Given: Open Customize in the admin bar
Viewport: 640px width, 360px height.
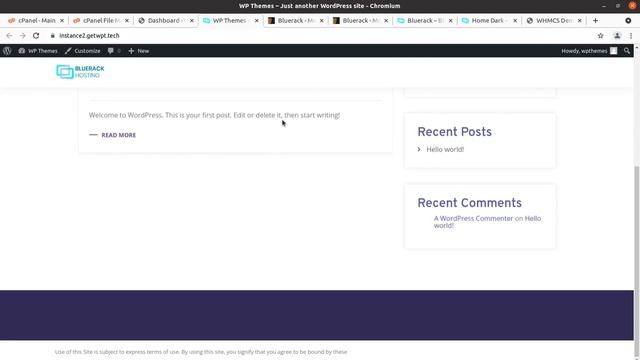Looking at the screenshot, I should coord(82,51).
